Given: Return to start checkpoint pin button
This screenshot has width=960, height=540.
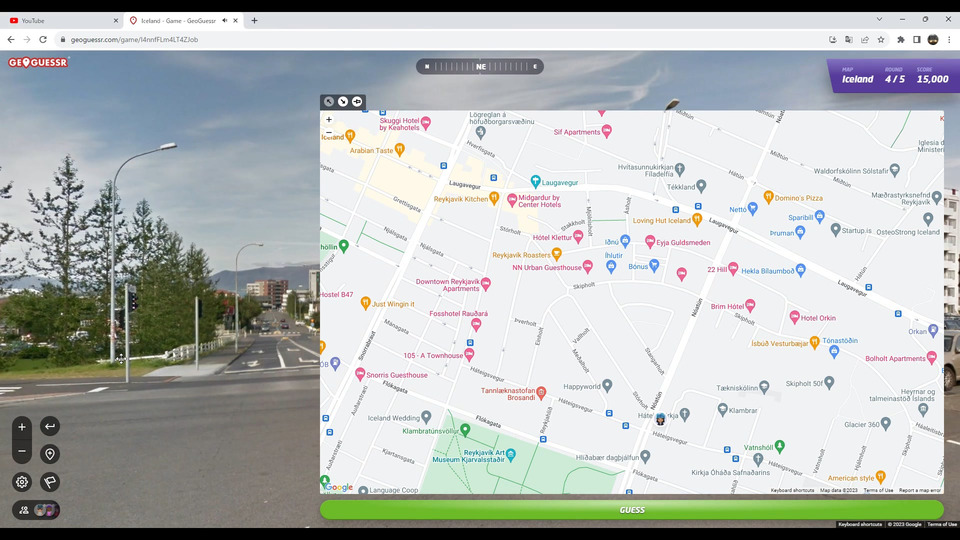Looking at the screenshot, I should (50, 454).
